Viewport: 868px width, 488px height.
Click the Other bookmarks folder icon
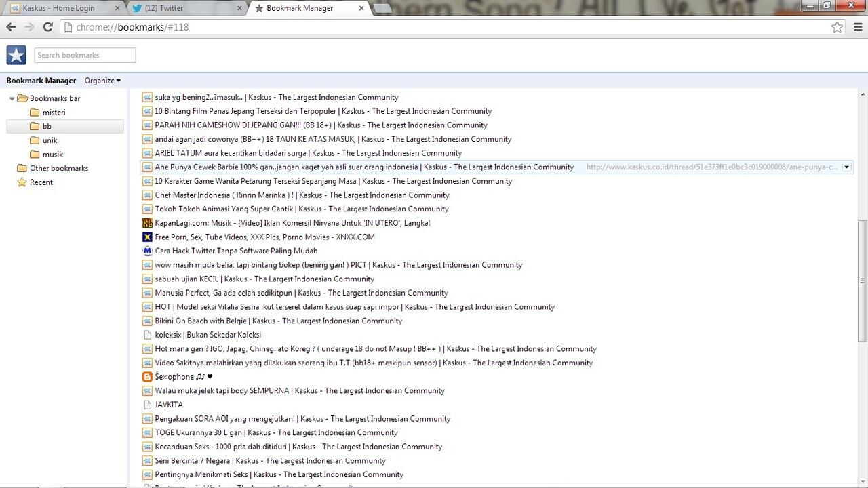tap(22, 168)
